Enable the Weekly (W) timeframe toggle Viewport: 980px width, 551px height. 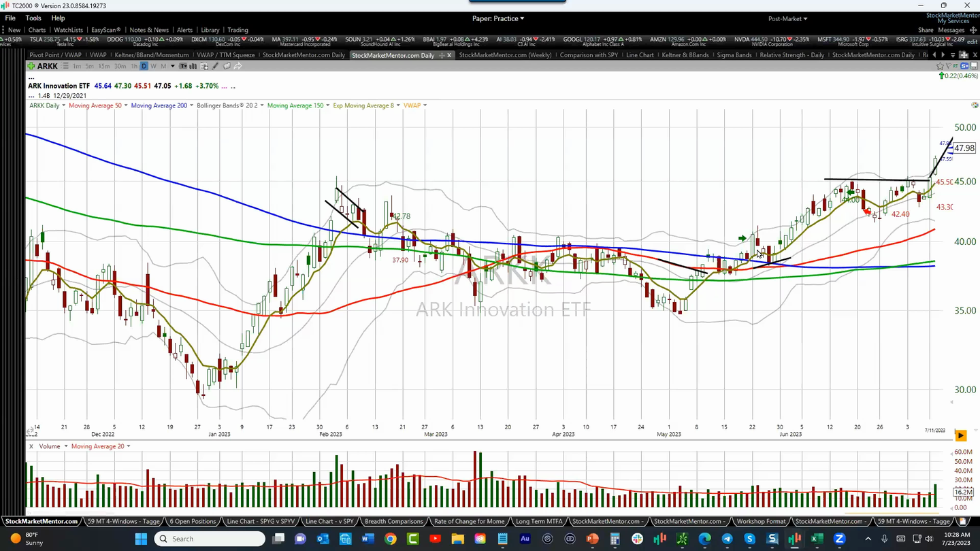point(154,66)
